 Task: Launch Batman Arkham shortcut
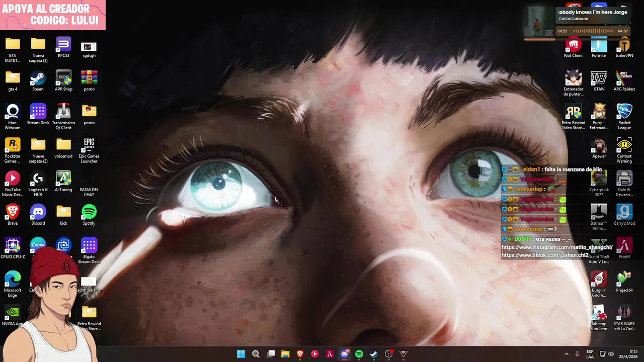click(599, 218)
